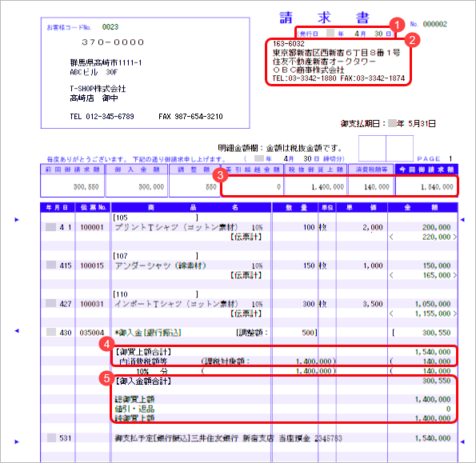Select slip number 100001
This screenshot has width=476, height=463.
[92, 227]
